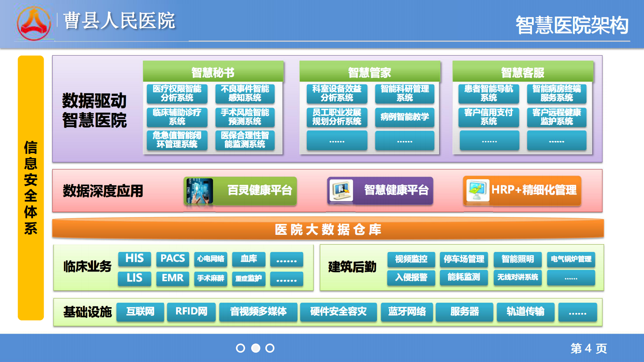
Task: Select 临床辅助诊疗系统 box
Action: tap(177, 117)
